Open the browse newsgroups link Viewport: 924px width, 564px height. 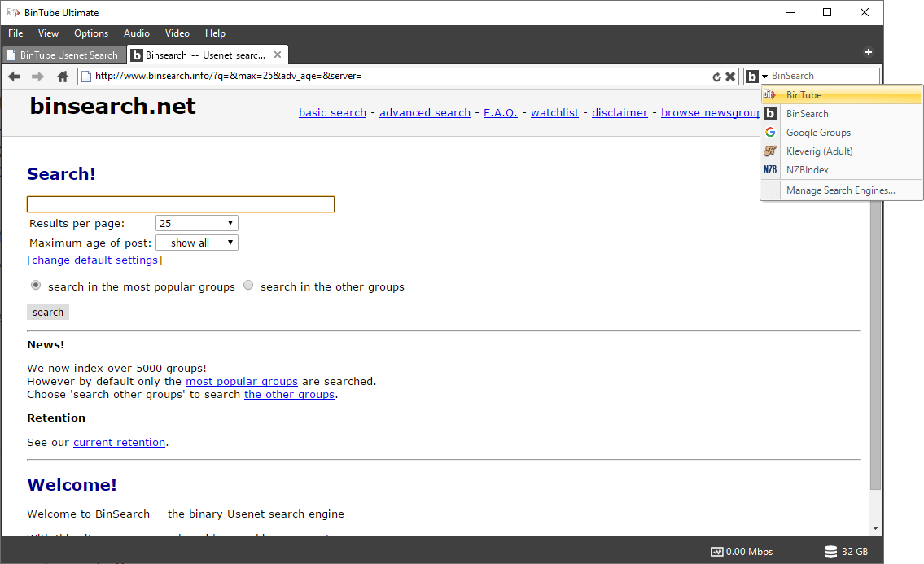pos(711,112)
